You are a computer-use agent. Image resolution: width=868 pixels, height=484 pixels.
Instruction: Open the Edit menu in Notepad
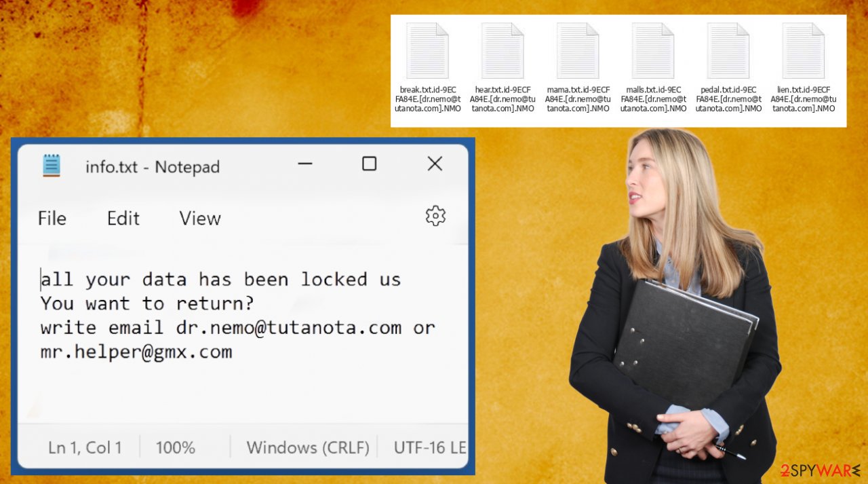tap(123, 219)
